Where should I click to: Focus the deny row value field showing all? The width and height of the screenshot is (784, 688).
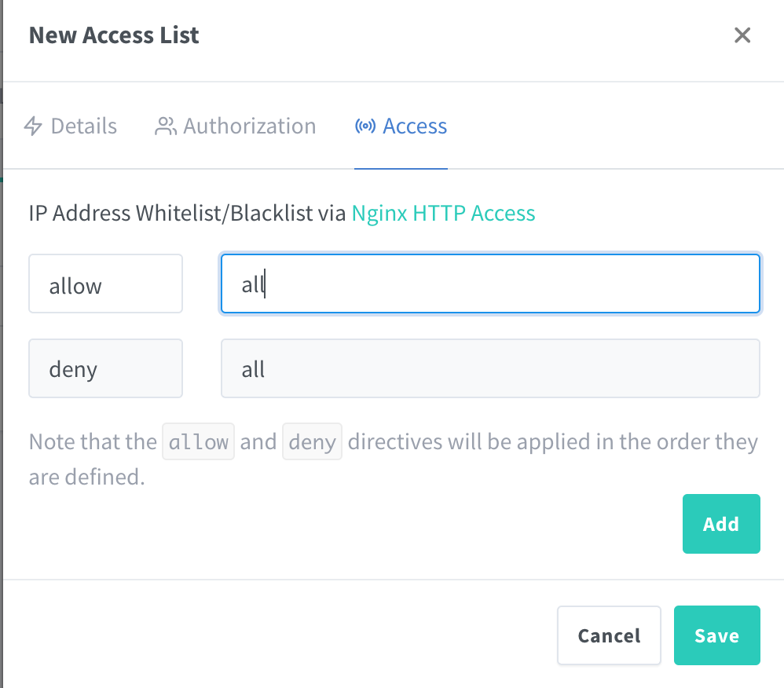click(x=489, y=368)
